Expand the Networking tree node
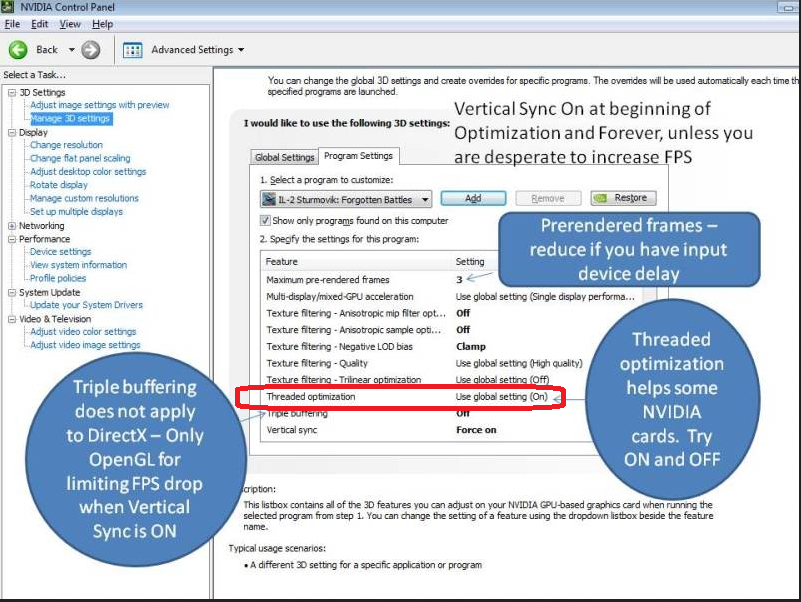Viewport: 801px width, 602px height. pos(12,225)
